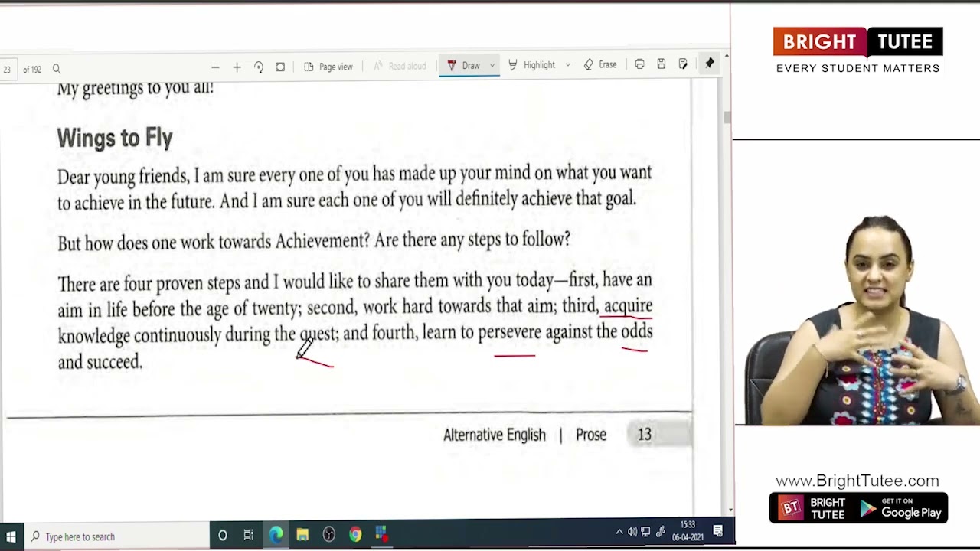The height and width of the screenshot is (551, 980).
Task: Click the search magnifier in PDF toolbar
Action: (57, 69)
